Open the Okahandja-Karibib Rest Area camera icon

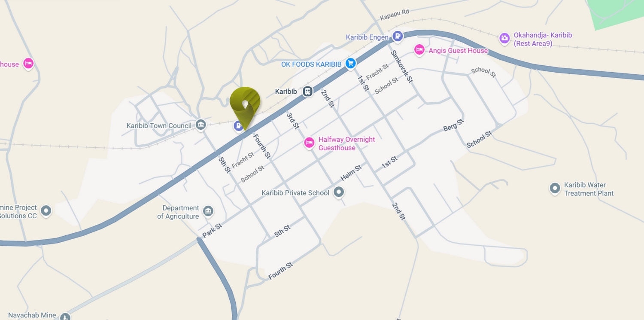click(x=504, y=39)
